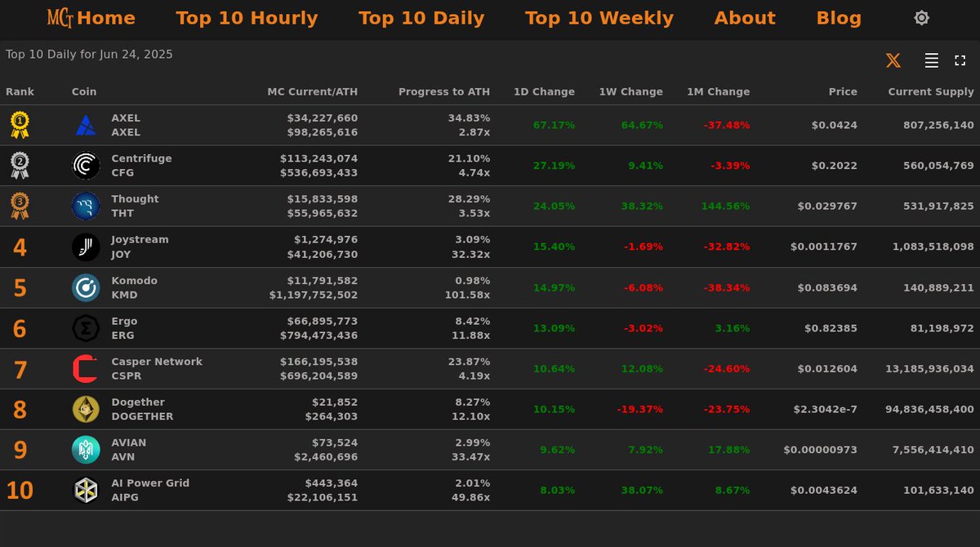The width and height of the screenshot is (980, 547).
Task: Open the Joystream JOY coin name
Action: (x=140, y=247)
